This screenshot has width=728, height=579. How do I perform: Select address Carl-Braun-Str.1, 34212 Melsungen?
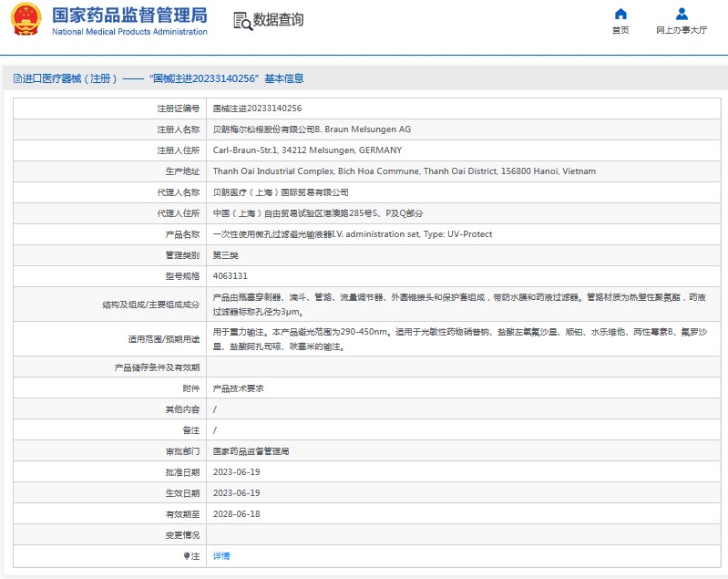click(307, 150)
